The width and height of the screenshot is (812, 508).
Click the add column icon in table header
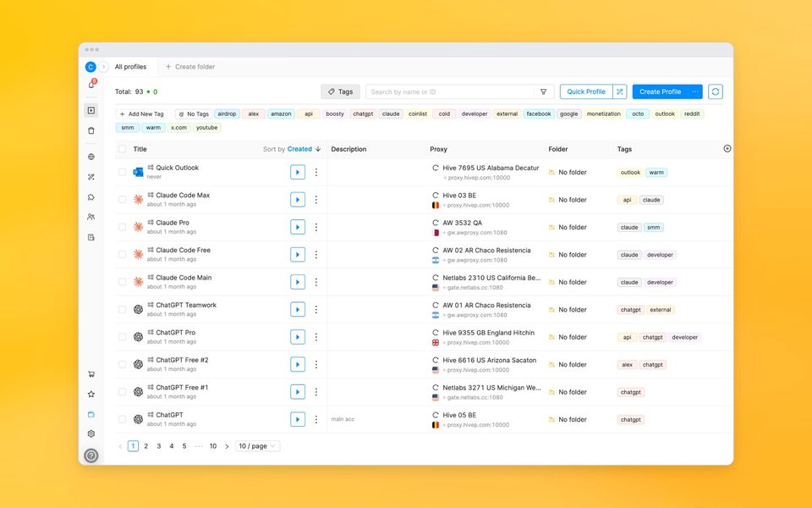[727, 149]
